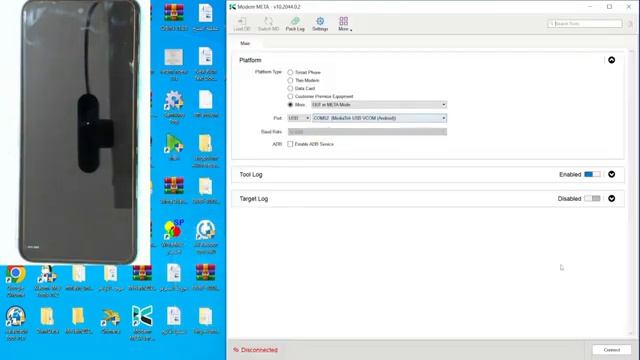Click the Disconnected status indicator
Image resolution: width=640 pixels, height=360 pixels.
pos(256,350)
